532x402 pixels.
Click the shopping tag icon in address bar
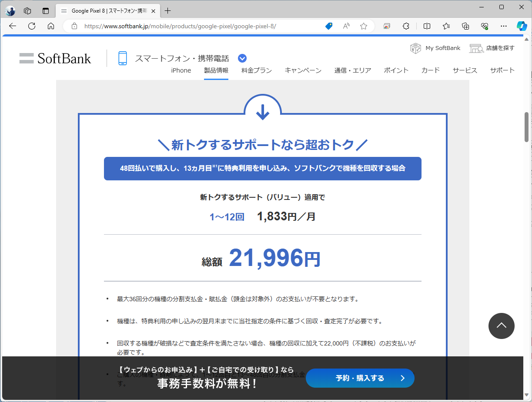point(328,26)
